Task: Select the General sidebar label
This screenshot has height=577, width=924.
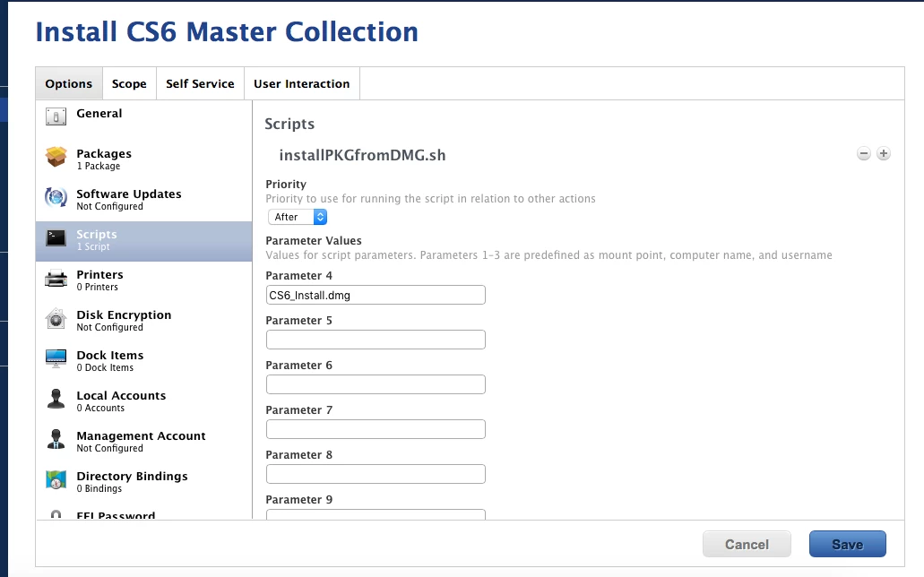Action: click(99, 113)
